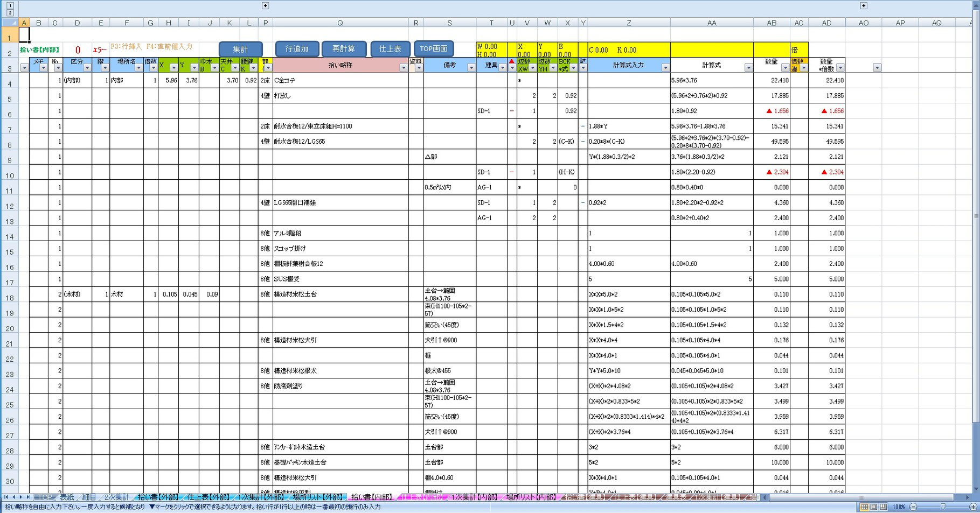This screenshot has width=980, height=513.
Task: Select cell containing 0.5㎡以内
Action: tap(449, 187)
